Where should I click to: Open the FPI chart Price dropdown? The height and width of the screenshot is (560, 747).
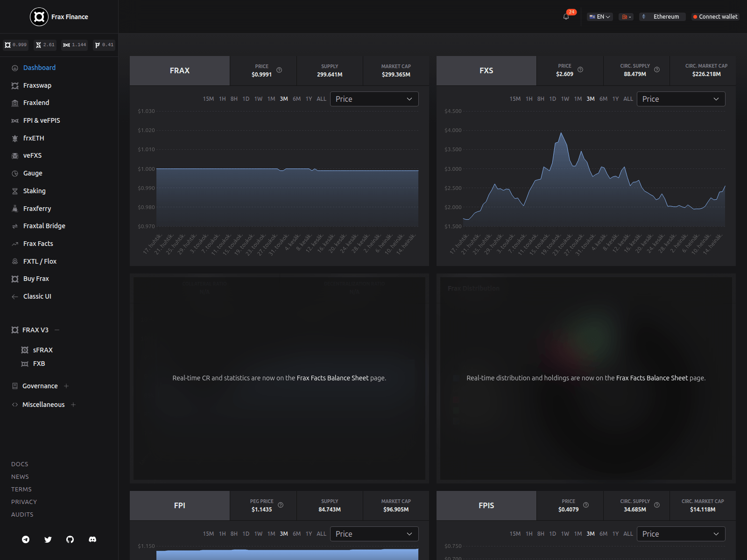coord(374,534)
